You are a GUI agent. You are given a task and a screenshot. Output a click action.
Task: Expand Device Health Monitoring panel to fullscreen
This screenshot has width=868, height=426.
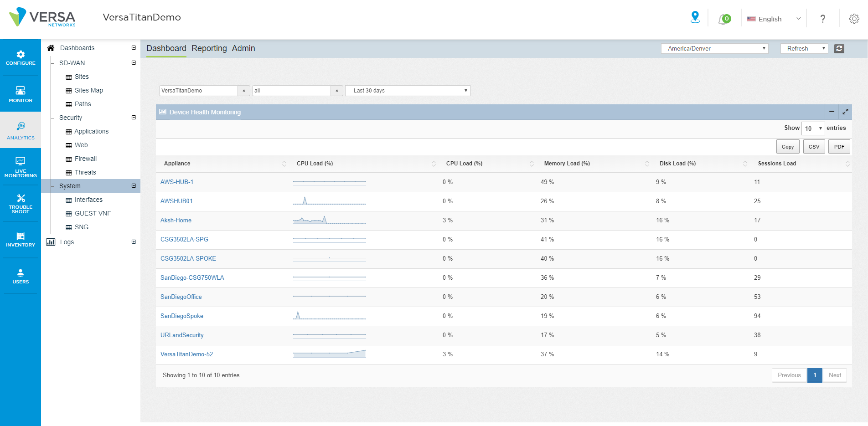(x=845, y=112)
